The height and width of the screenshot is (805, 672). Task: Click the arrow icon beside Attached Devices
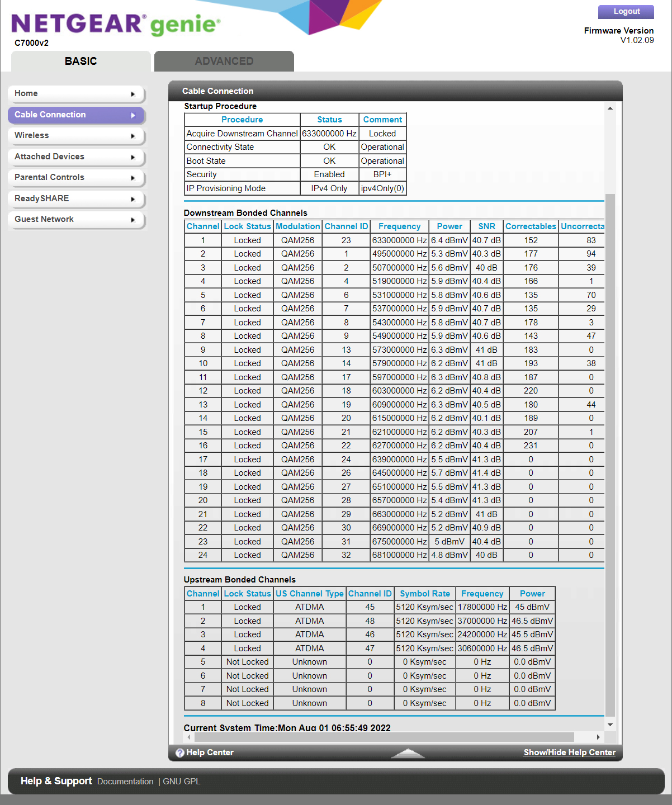coord(134,157)
